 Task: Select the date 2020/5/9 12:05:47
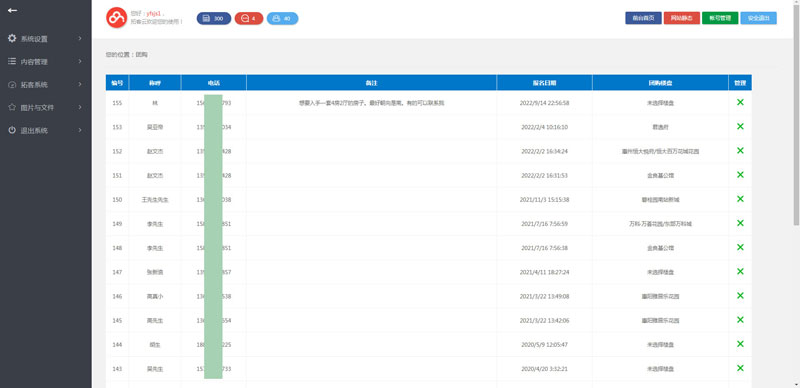pyautogui.click(x=544, y=345)
